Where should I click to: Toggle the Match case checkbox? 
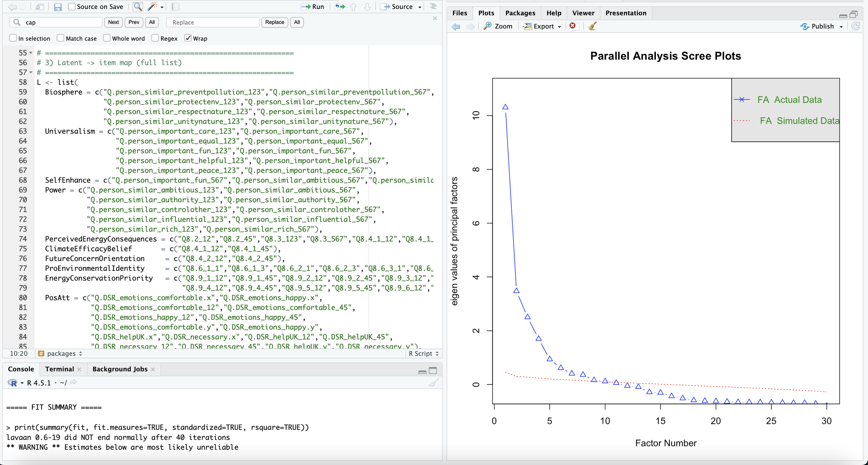click(x=60, y=38)
